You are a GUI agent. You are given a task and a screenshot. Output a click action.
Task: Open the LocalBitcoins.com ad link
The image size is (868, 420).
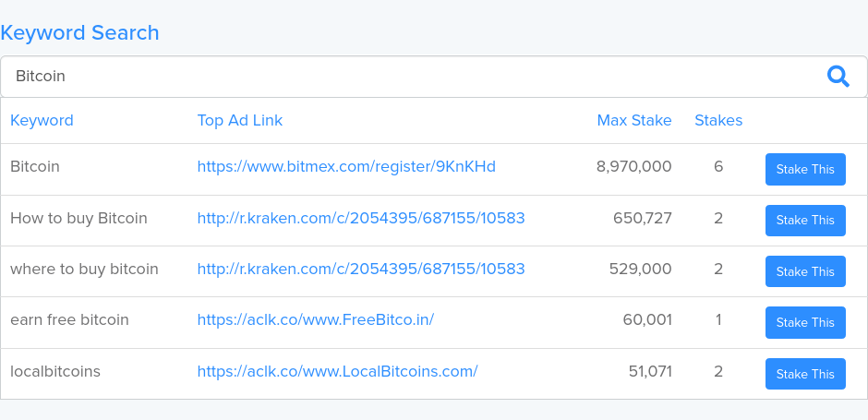point(337,371)
